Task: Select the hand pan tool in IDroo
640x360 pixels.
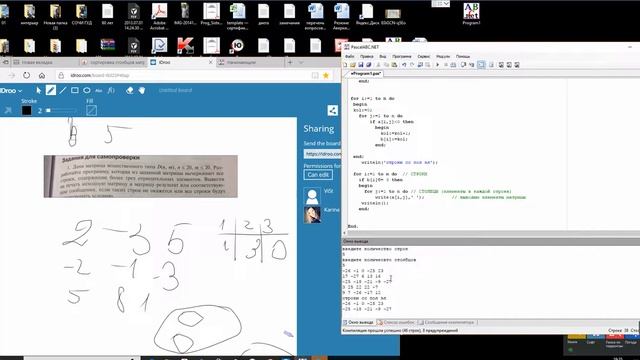Action: [x=142, y=90]
